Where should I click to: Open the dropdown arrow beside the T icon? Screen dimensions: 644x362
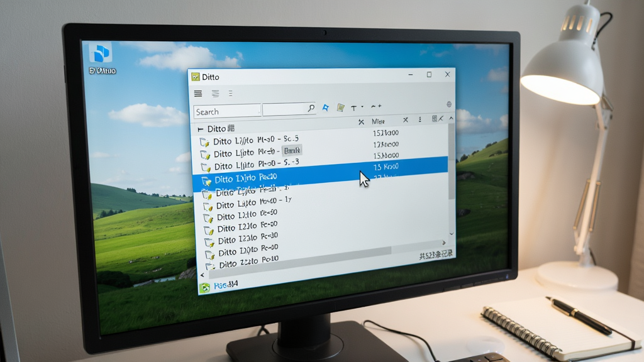[362, 107]
